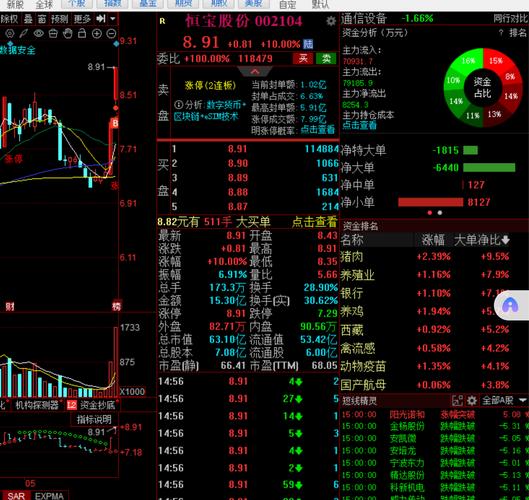Toggle the eye visibility icon in chart toolbar
This screenshot has height=500, width=529.
(38, 33)
